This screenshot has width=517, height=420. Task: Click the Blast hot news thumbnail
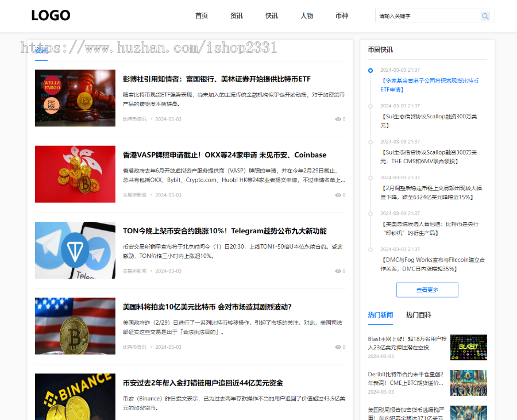[x=469, y=348]
